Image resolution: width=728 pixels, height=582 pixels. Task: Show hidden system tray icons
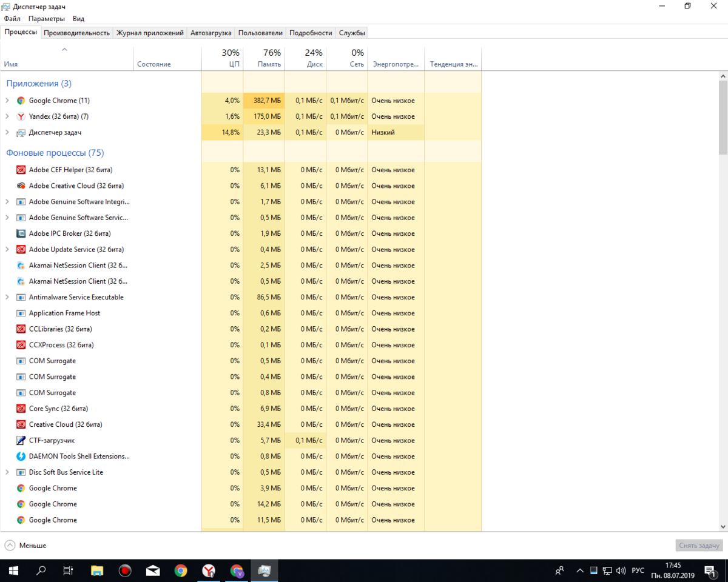coord(581,570)
